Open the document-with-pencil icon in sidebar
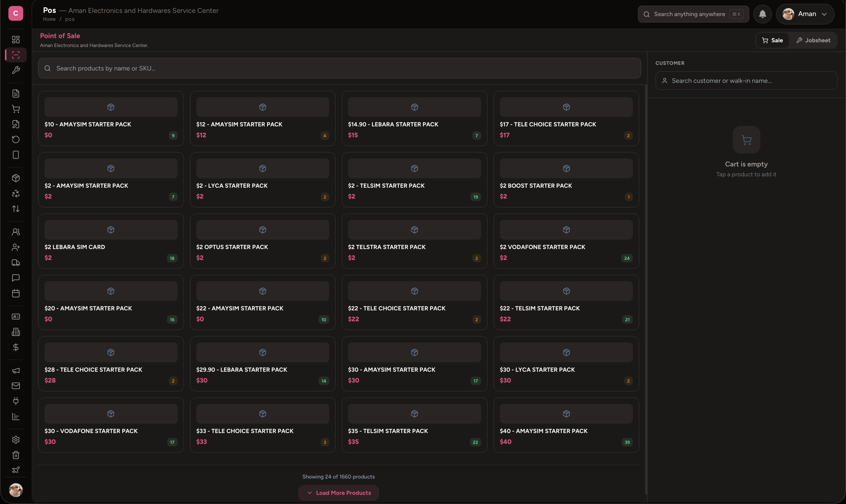846x504 pixels. [16, 124]
